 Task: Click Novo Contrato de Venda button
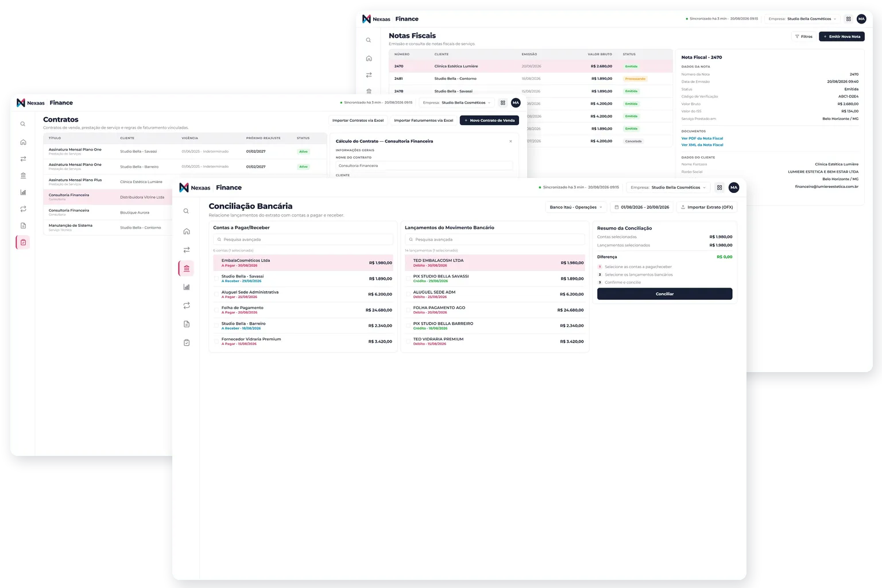pos(489,121)
